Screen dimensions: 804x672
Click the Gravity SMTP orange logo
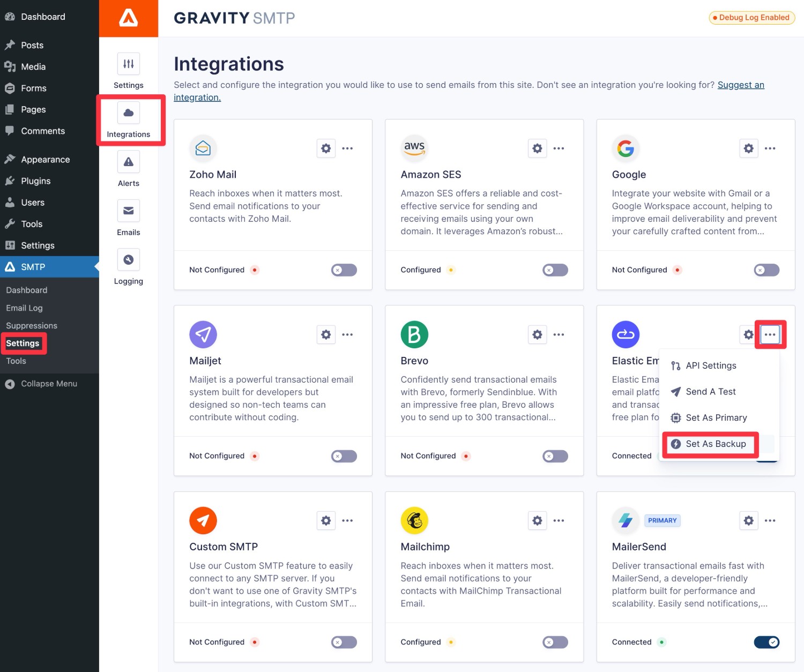pyautogui.click(x=129, y=18)
